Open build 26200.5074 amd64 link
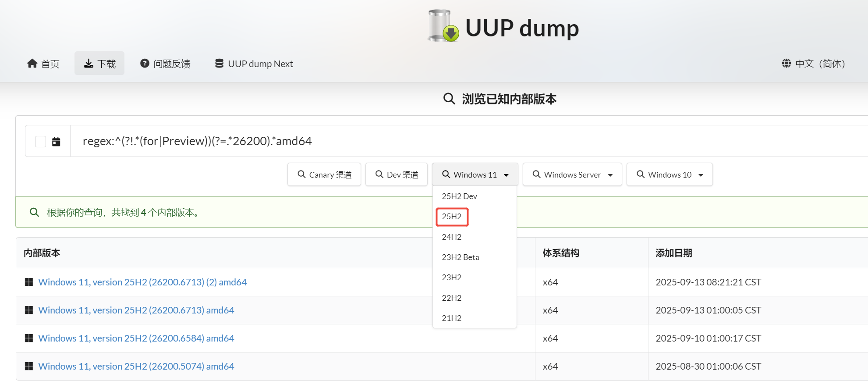This screenshot has height=388, width=868. tap(136, 366)
